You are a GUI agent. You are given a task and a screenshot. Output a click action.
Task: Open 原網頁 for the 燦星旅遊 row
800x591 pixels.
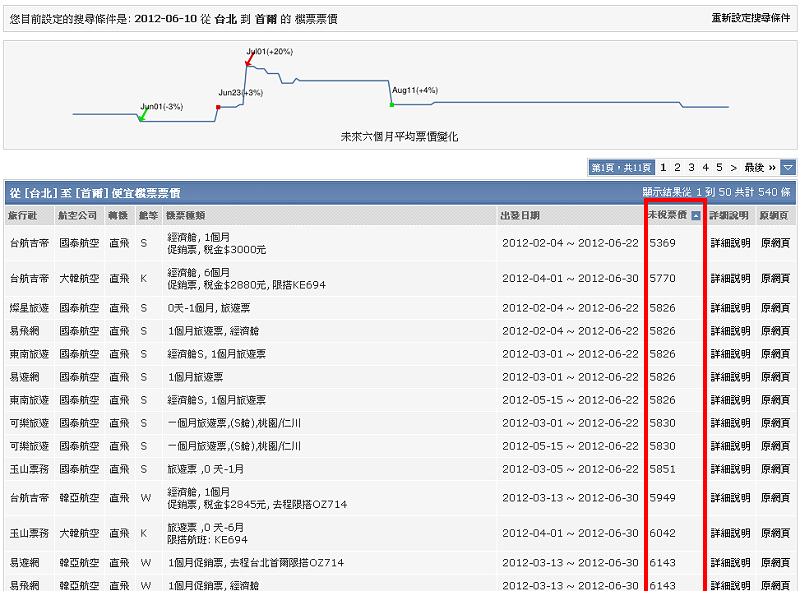tap(775, 308)
